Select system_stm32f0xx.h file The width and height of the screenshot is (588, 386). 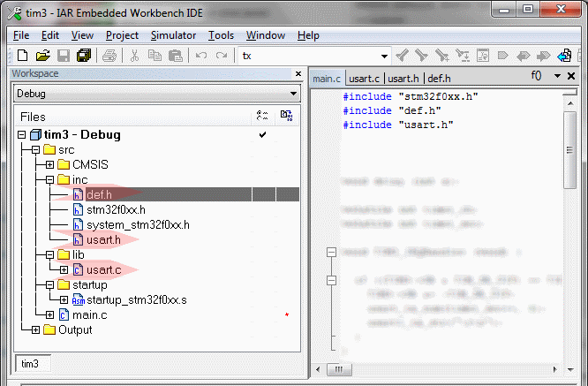tap(138, 224)
